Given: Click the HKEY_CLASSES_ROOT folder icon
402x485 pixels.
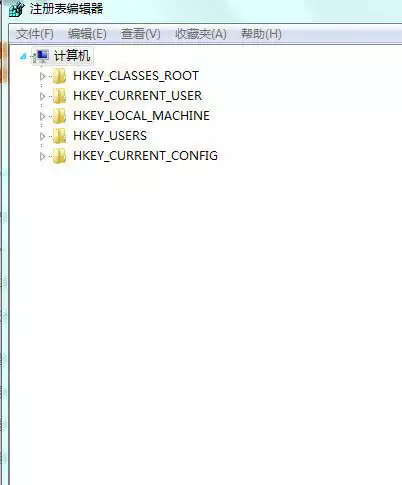Looking at the screenshot, I should point(59,76).
